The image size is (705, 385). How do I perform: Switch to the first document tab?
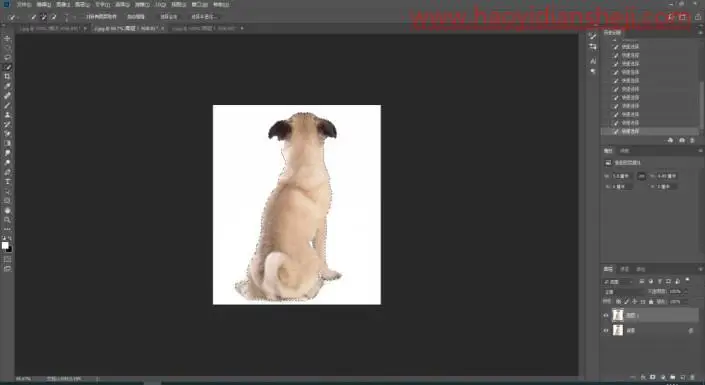tap(50, 28)
